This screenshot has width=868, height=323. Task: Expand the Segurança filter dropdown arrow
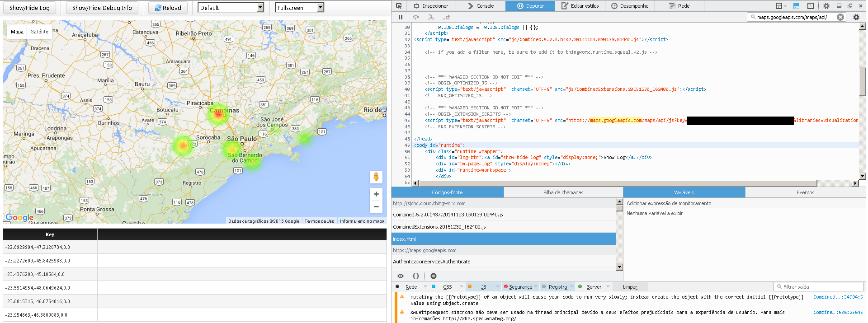click(536, 287)
